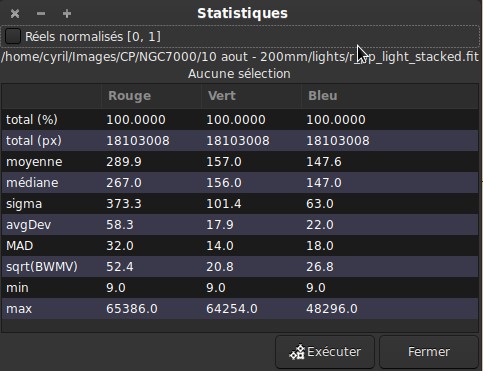Select the avgDev row
Image resolution: width=483 pixels, height=371 pixels.
(240, 225)
